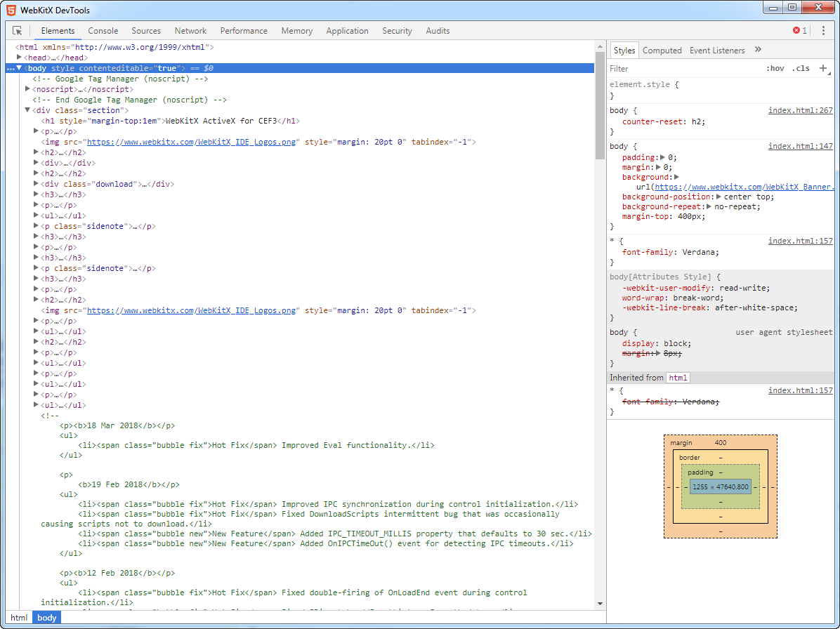Screen dimensions: 840x629
Task: Click the element.style rule header
Action: [x=644, y=84]
